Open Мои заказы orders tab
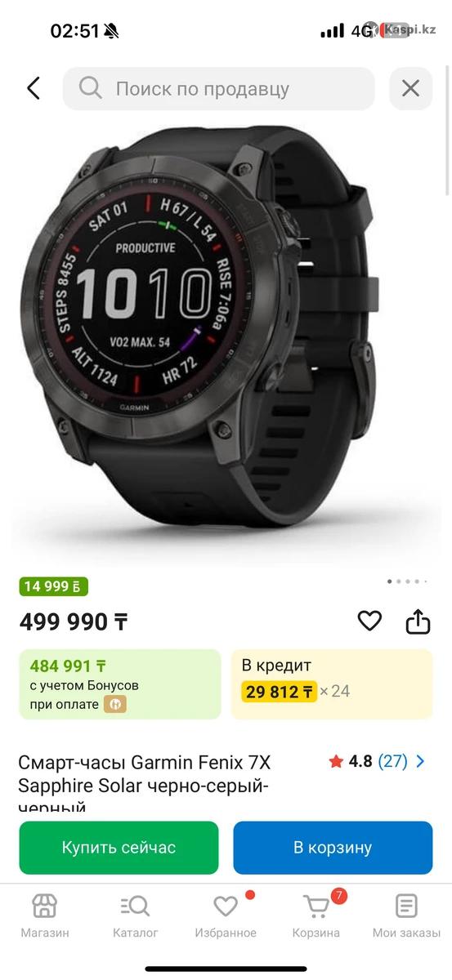This screenshot has height=980, width=452. tap(406, 915)
